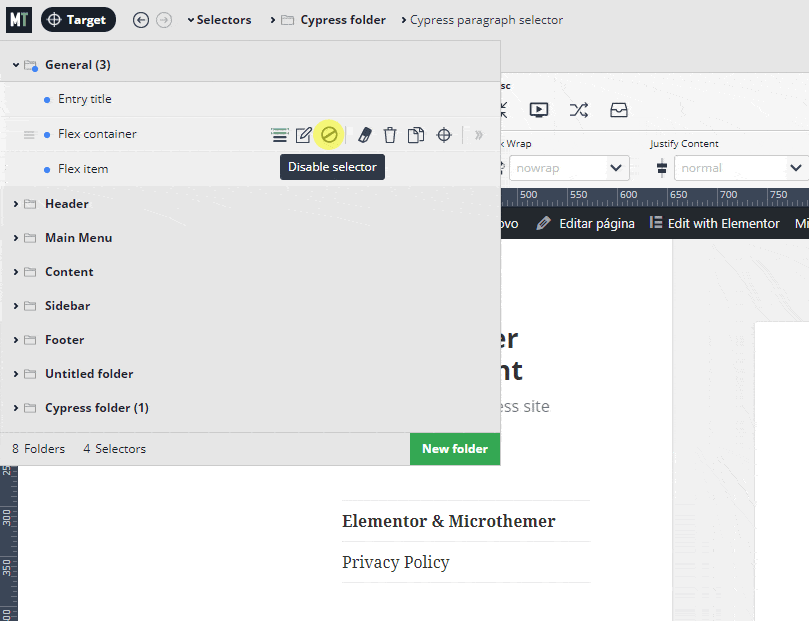The image size is (809, 621).
Task: Open the Wrap dropdown set to nowrap
Action: point(569,167)
